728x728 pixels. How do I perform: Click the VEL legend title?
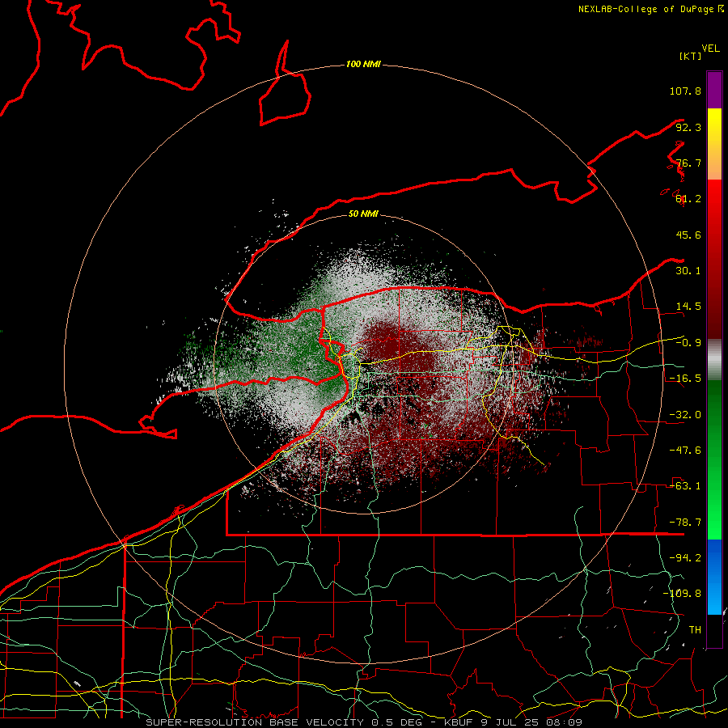click(710, 49)
